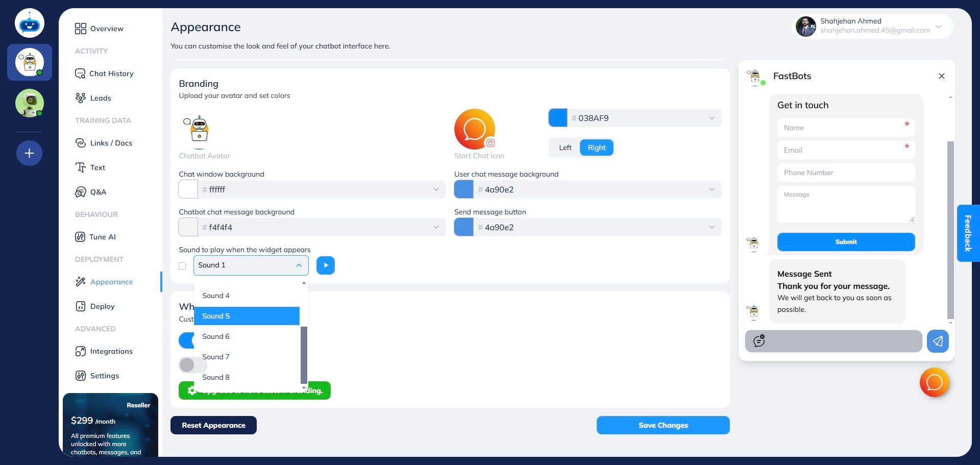Click the Integrations icon
This screenshot has height=465, width=980.
(81, 351)
